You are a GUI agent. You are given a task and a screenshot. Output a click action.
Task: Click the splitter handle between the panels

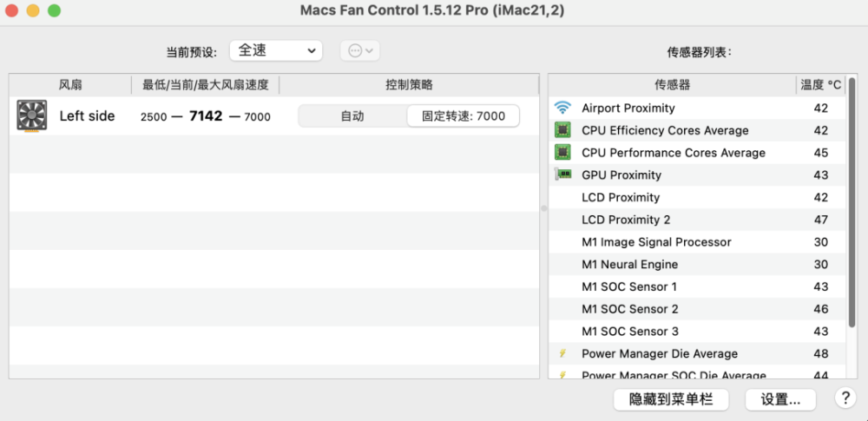tap(543, 208)
